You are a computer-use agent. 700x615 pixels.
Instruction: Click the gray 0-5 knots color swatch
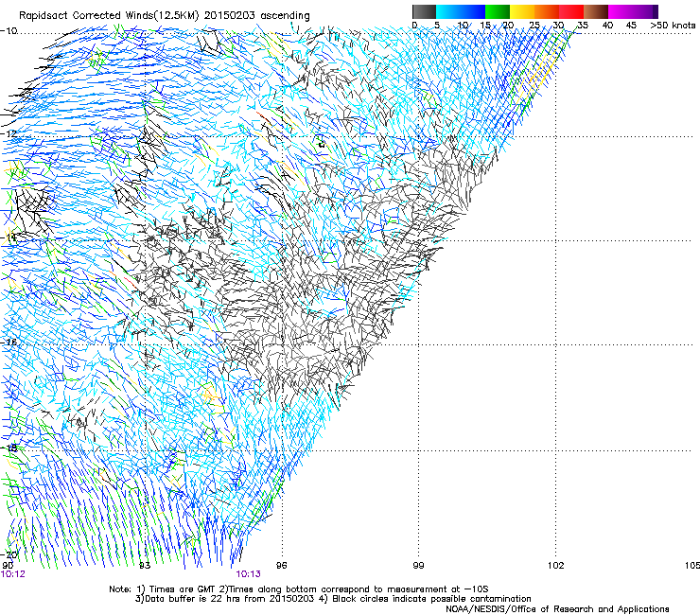tap(424, 11)
